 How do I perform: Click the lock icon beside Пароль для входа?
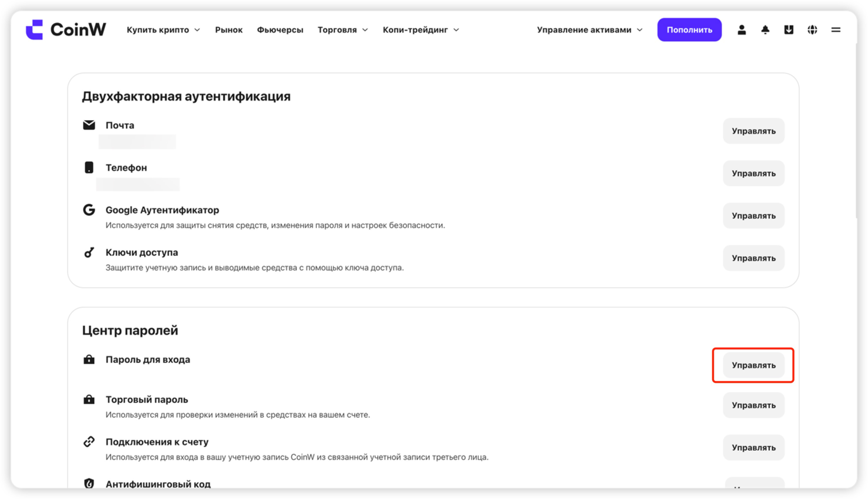pos(89,359)
